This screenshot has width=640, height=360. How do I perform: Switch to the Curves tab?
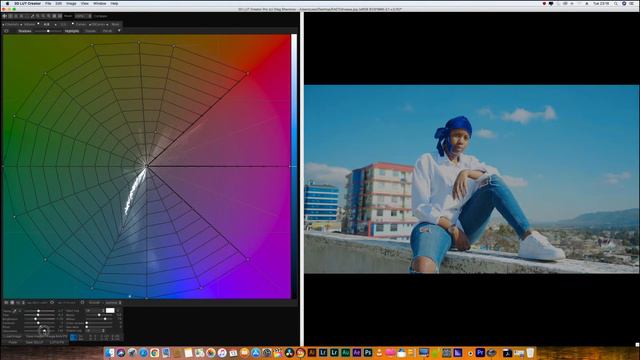(x=80, y=24)
